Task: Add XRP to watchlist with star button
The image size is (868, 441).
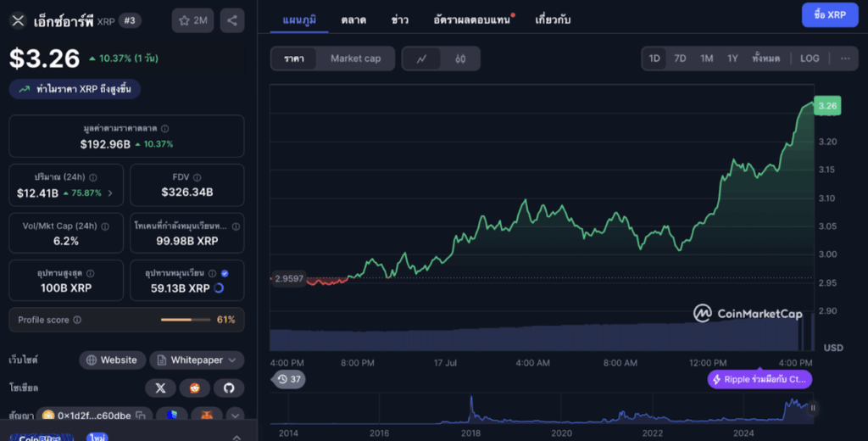Action: coord(192,20)
